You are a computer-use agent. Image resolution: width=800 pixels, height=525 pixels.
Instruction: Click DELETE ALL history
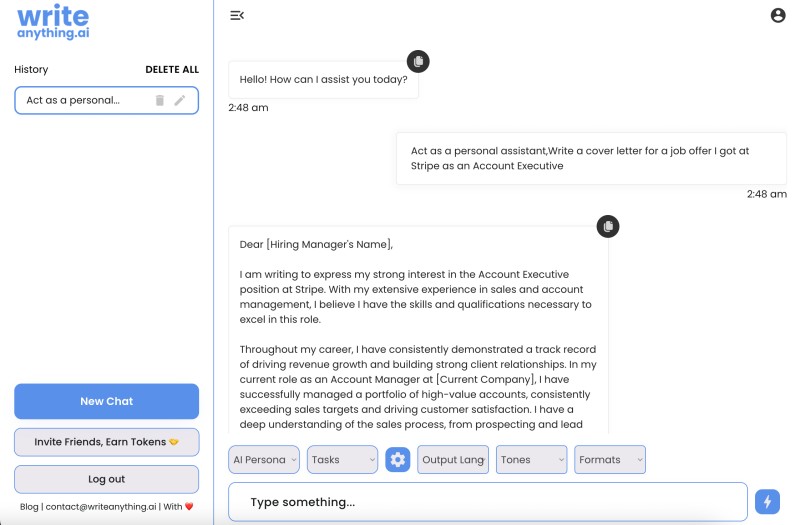[172, 69]
